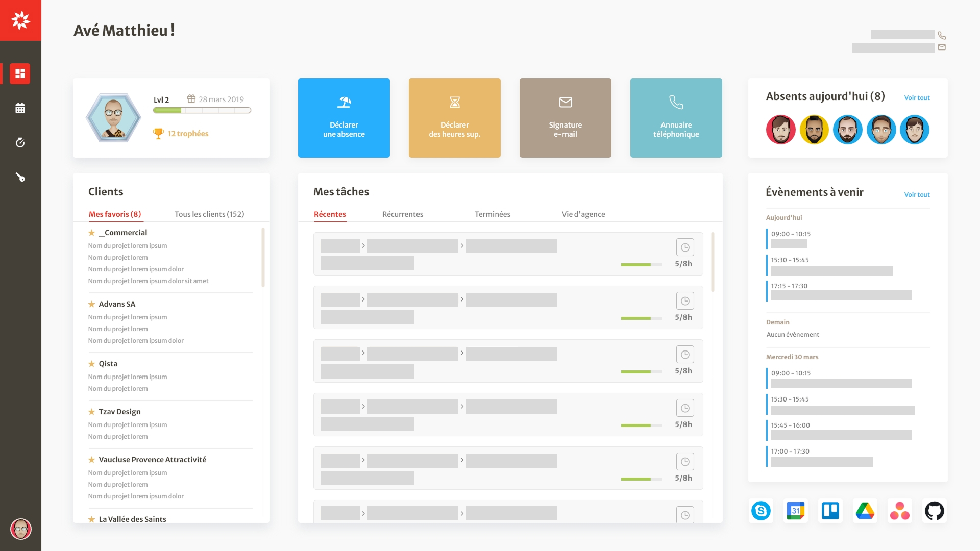
Task: Click the Déclarer une absence tile
Action: (x=344, y=118)
